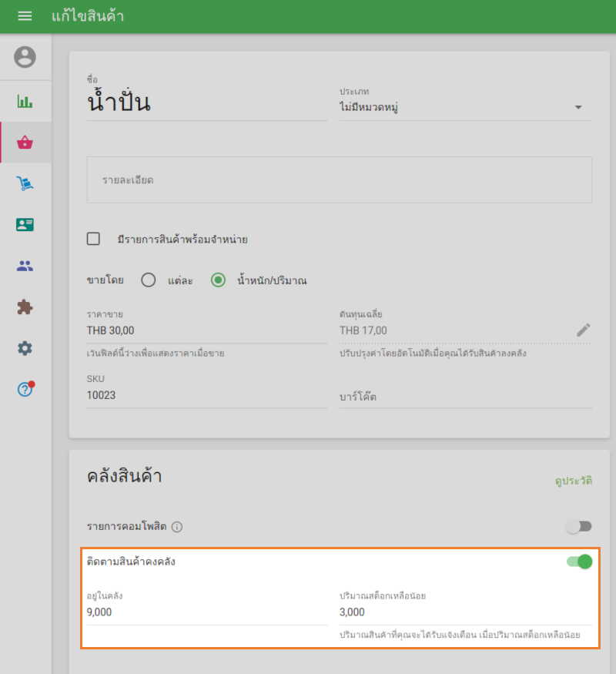Open employees section via the people icon
Screen dimensions: 616x674
click(x=25, y=266)
